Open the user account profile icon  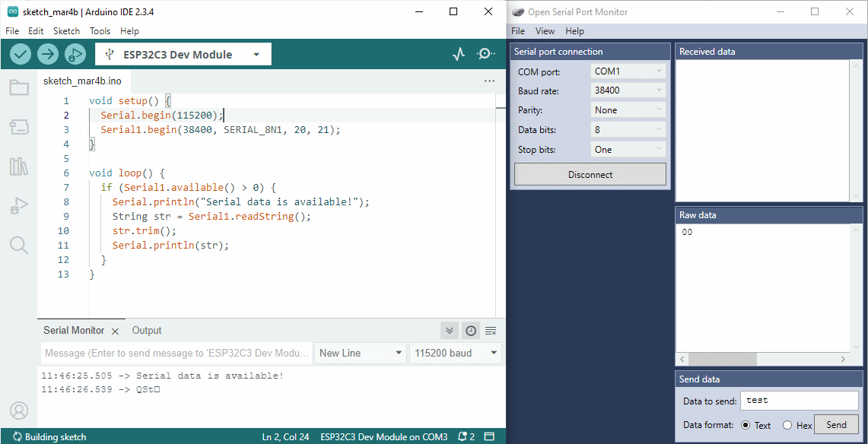pos(19,411)
